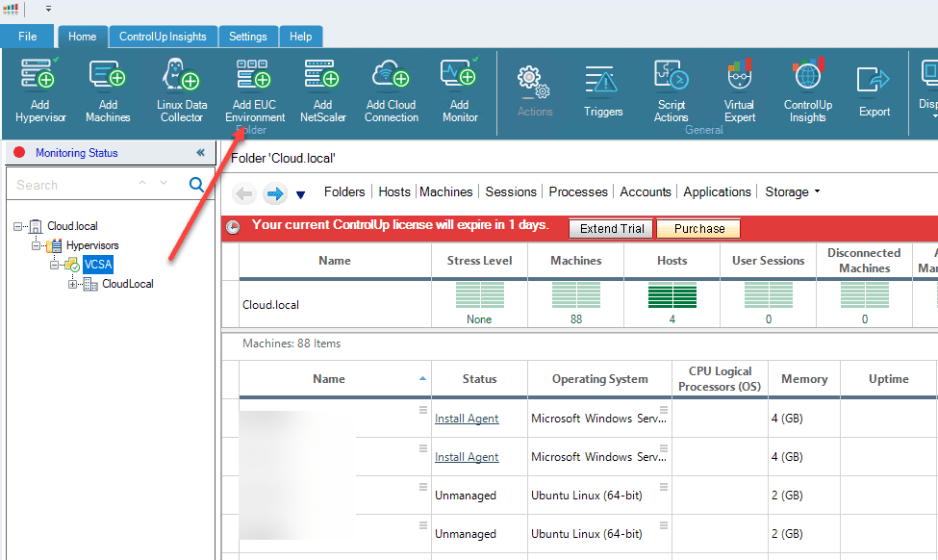This screenshot has width=938, height=560.
Task: Click the Add Machines icon
Action: [x=108, y=77]
